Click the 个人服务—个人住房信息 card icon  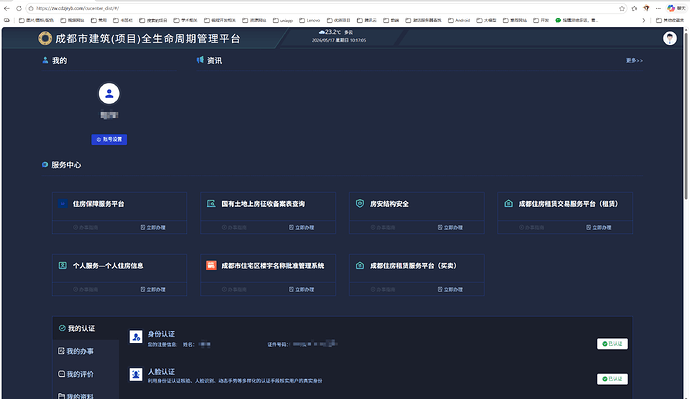[x=62, y=266]
